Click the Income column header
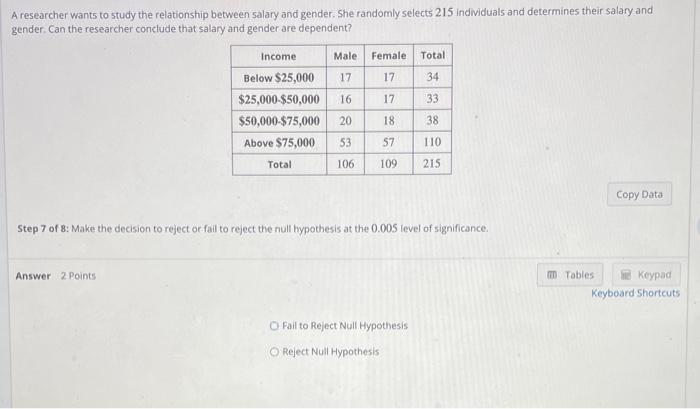Image resolution: width=700 pixels, height=409 pixels. click(279, 56)
